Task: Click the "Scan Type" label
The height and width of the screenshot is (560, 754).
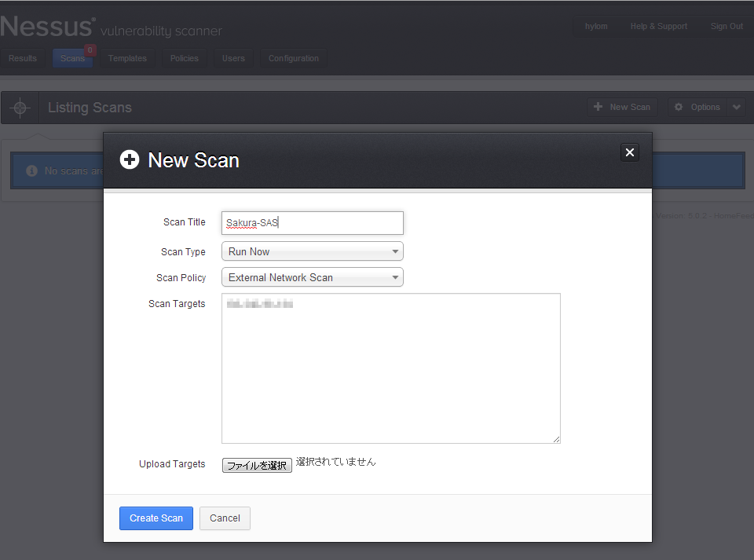Action: pos(183,252)
